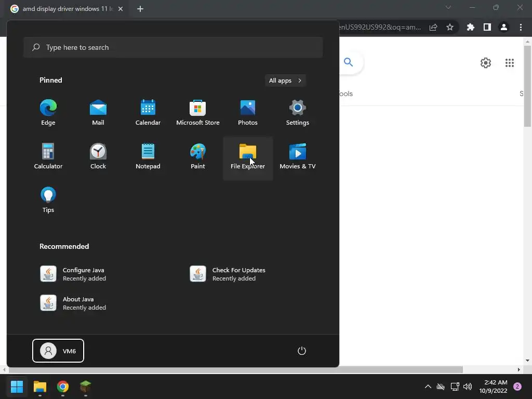The width and height of the screenshot is (532, 399).
Task: Open a new Chrome tab
Action: click(x=140, y=9)
